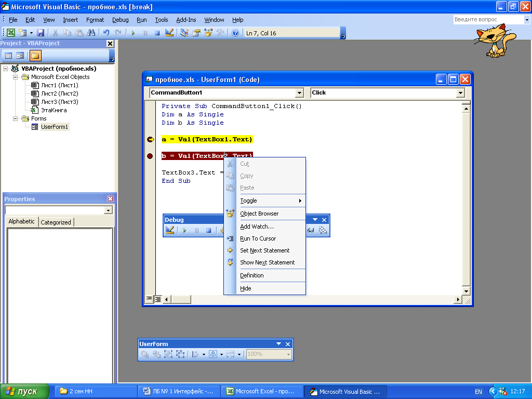This screenshot has width=532, height=399.
Task: Open the Align dropdown arrow on UserForm toolbar
Action: point(204,354)
